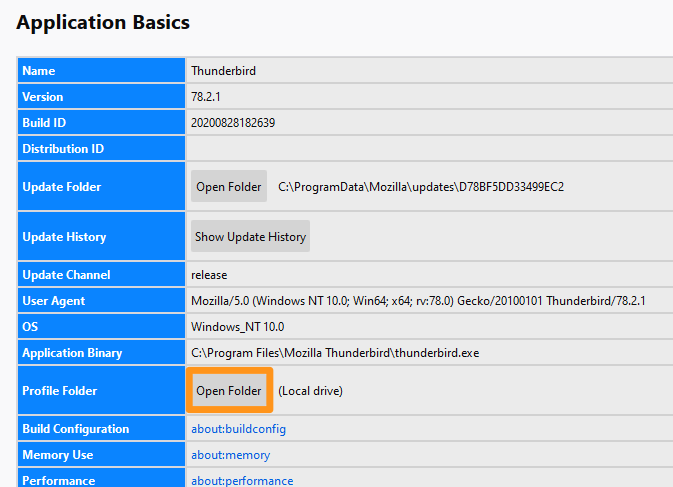
Task: Click the update folder path text
Action: 420,187
